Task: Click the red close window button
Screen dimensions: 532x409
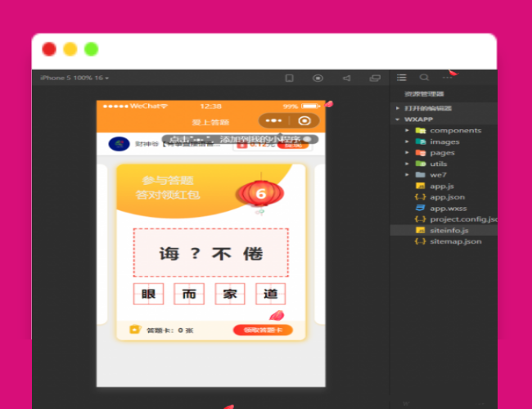Action: coord(49,49)
